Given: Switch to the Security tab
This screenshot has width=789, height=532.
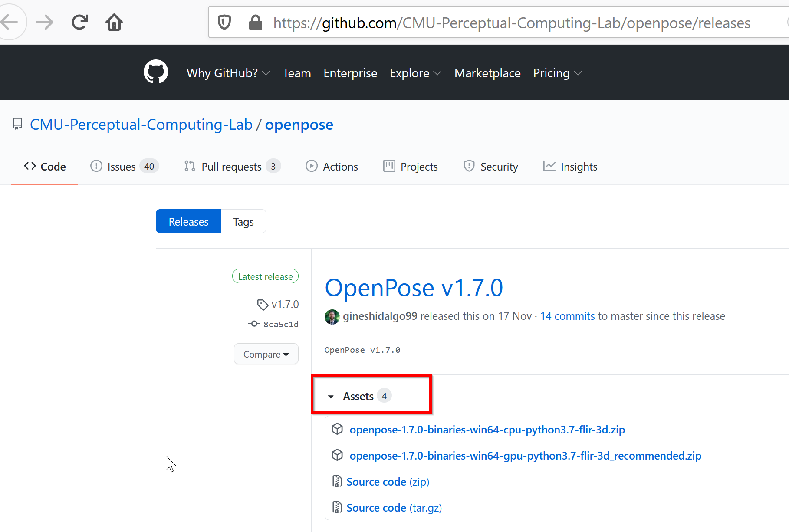Looking at the screenshot, I should [490, 167].
